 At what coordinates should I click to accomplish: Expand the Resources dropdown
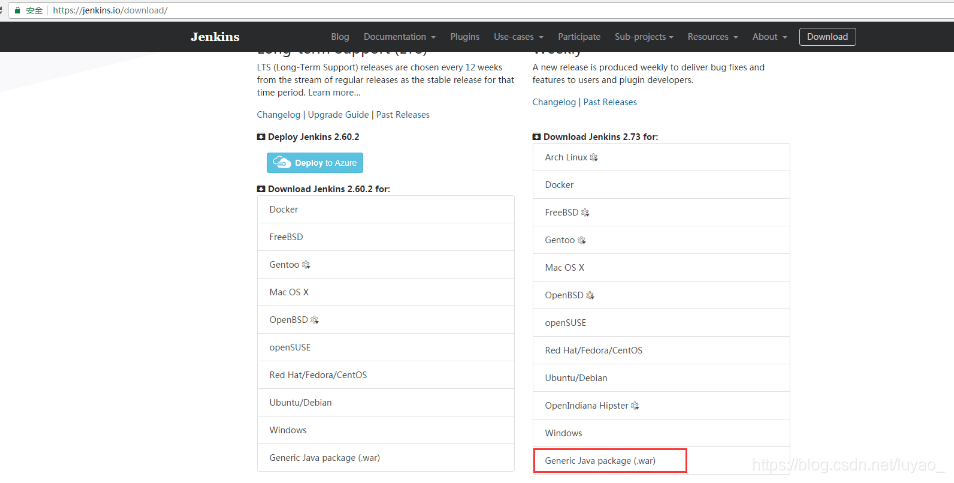point(712,36)
